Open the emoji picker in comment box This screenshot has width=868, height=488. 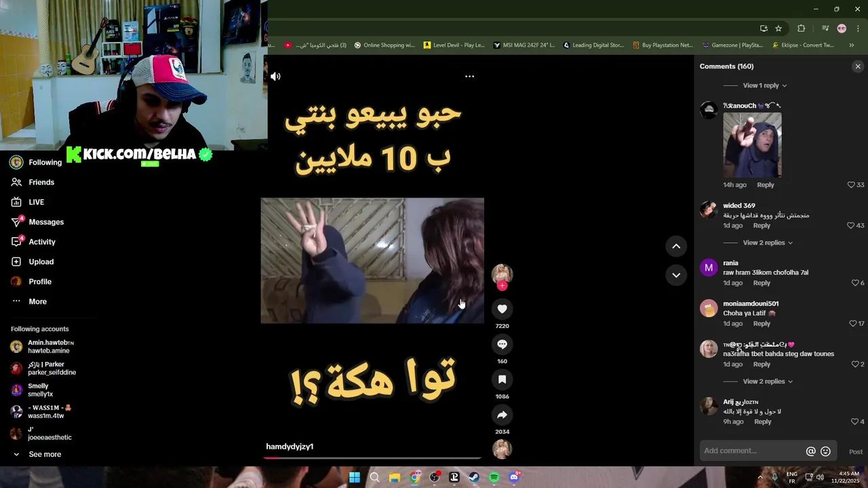click(x=825, y=451)
